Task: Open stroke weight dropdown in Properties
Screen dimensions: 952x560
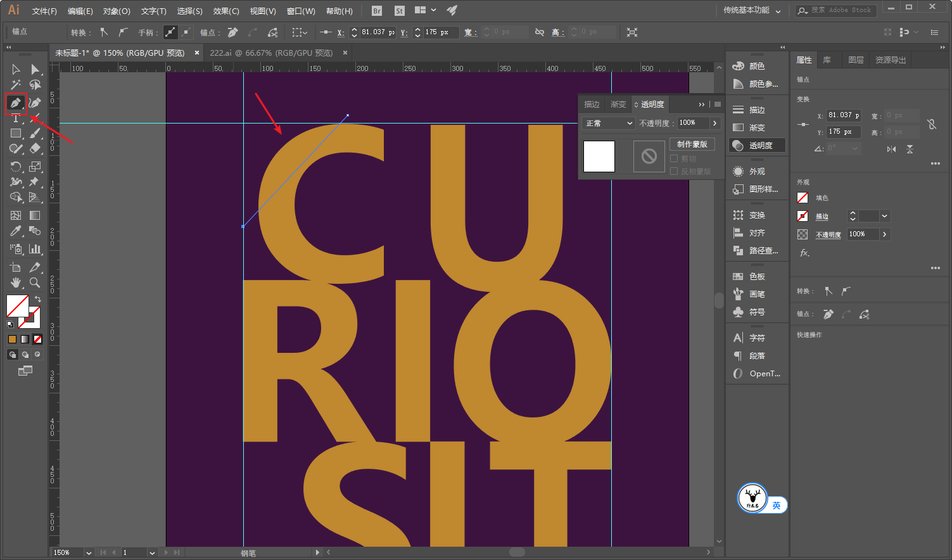Action: coord(885,216)
